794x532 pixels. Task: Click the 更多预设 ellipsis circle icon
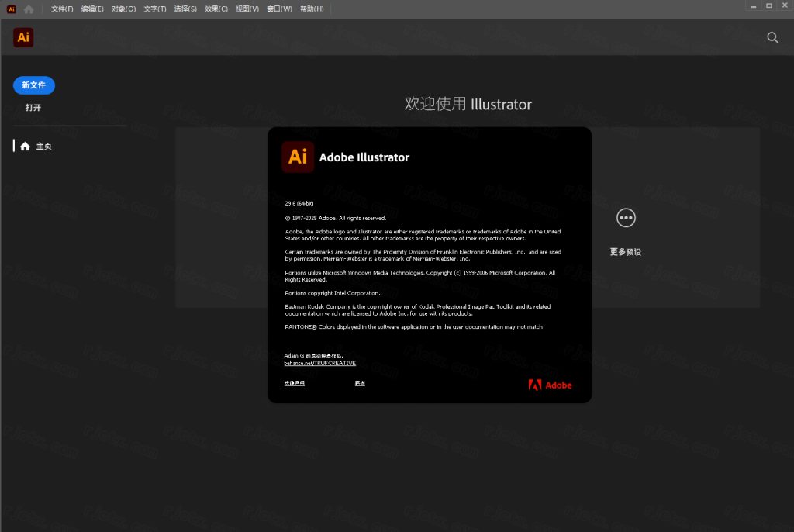[x=626, y=218]
